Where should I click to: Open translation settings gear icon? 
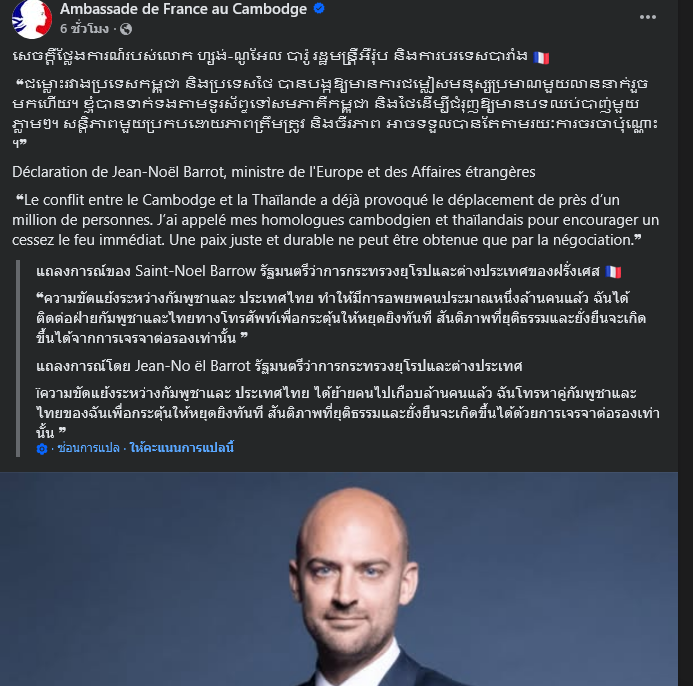coord(42,449)
